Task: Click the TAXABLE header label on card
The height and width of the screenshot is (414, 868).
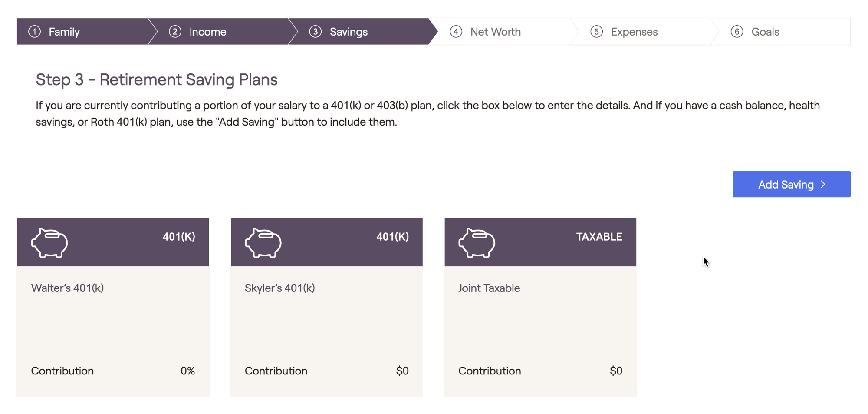Action: tap(599, 237)
